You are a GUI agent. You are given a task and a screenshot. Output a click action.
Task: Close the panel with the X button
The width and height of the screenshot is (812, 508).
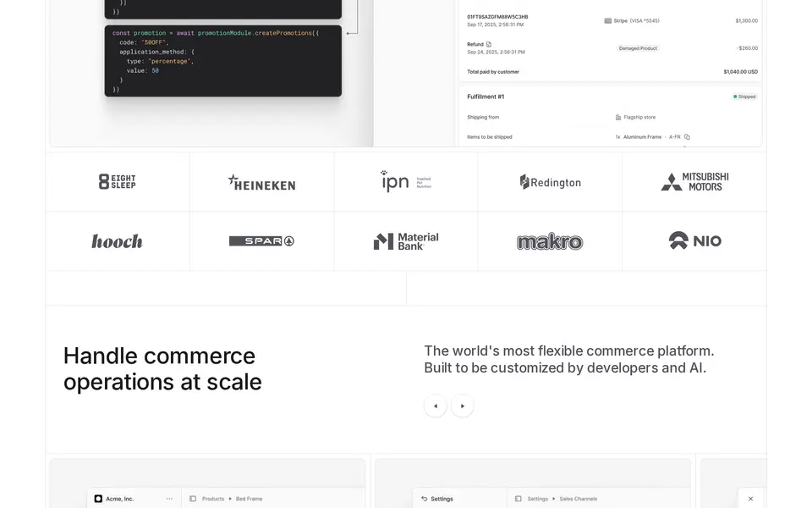750,499
